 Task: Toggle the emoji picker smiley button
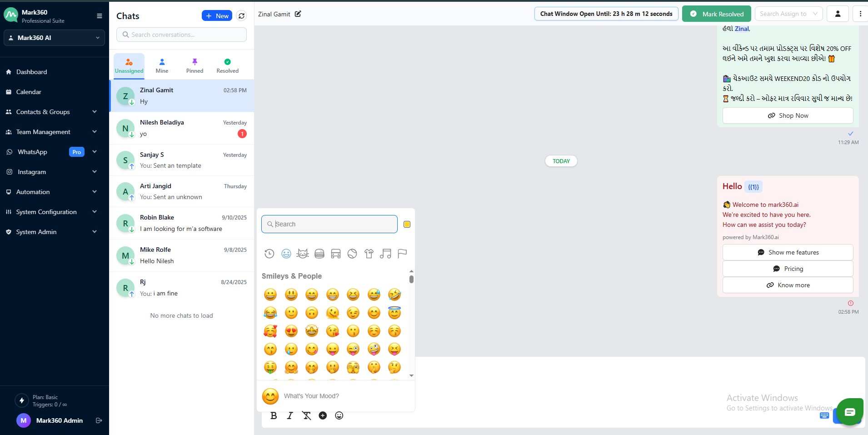pyautogui.click(x=339, y=415)
